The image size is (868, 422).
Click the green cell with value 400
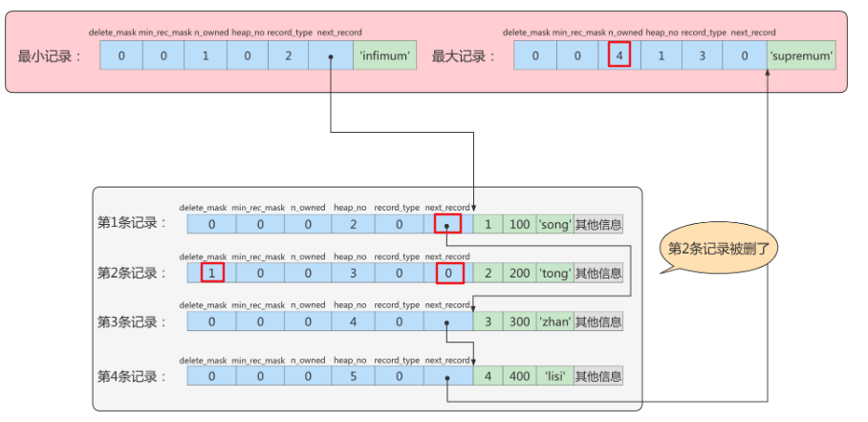519,376
